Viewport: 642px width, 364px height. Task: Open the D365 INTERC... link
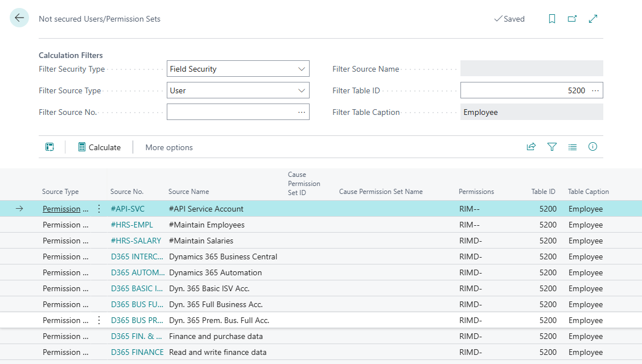[137, 257]
